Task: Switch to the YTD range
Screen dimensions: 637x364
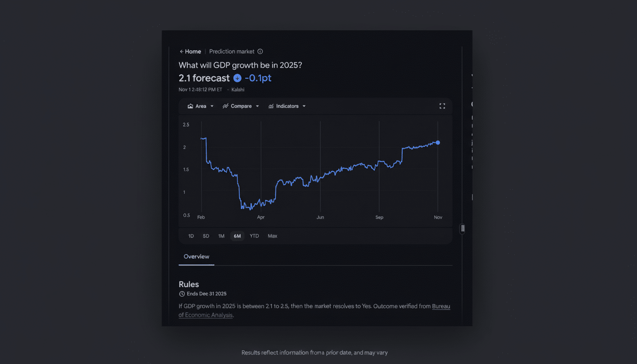Action: (254, 236)
